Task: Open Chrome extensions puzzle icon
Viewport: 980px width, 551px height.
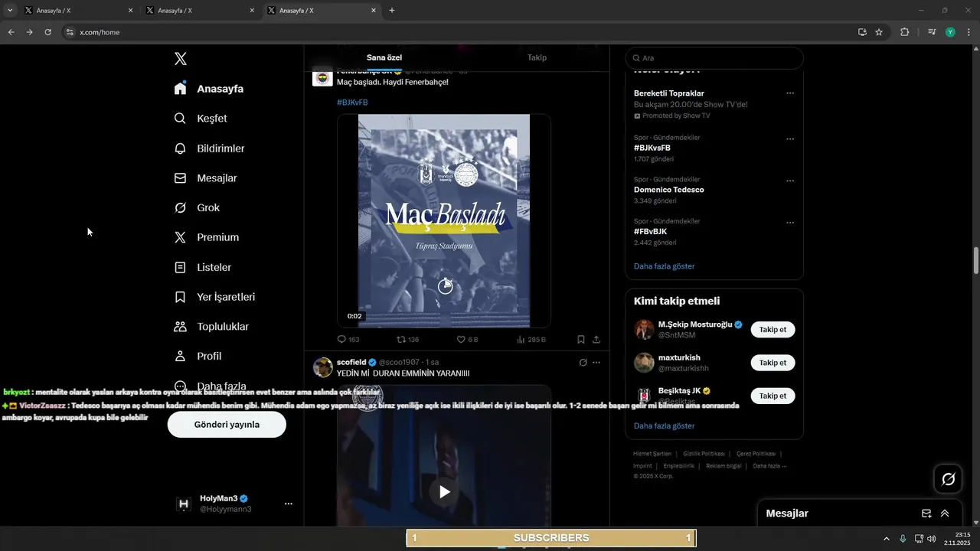Action: pyautogui.click(x=905, y=32)
